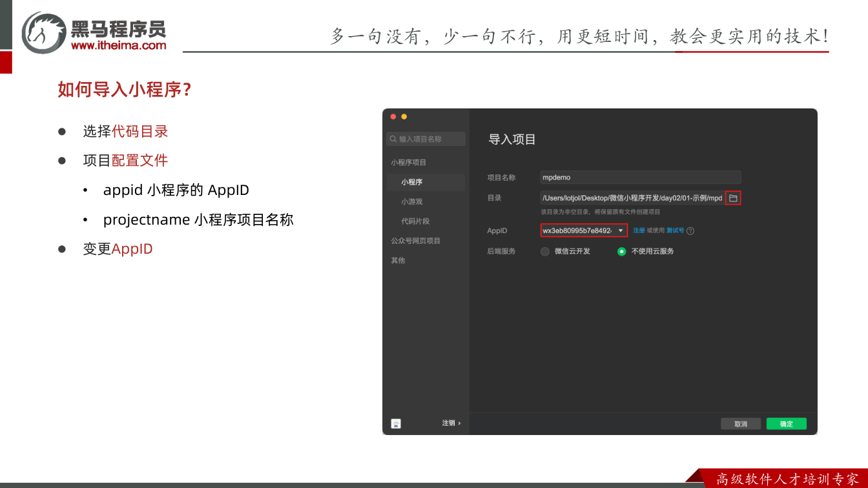Open 公众号网页项目 category in sidebar
Viewport: 868px width, 488px height.
(415, 241)
